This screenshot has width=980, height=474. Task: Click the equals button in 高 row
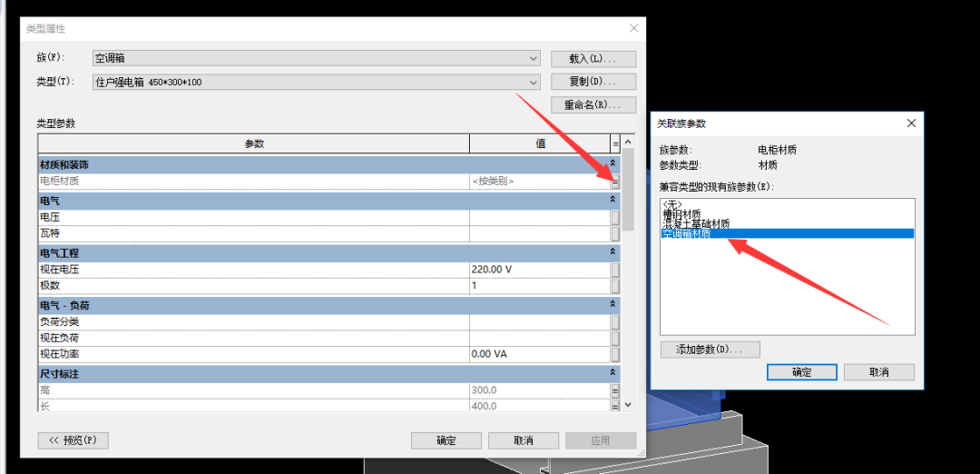click(615, 390)
